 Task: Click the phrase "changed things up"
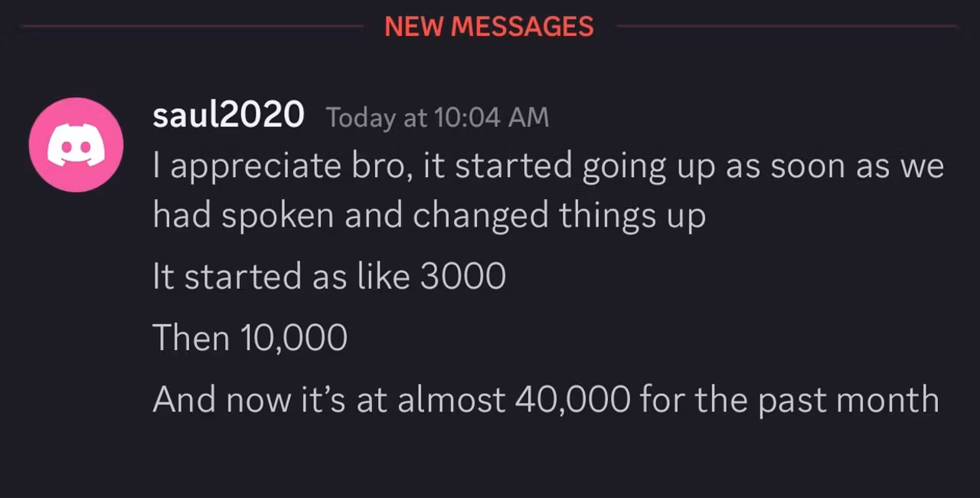pos(559,217)
